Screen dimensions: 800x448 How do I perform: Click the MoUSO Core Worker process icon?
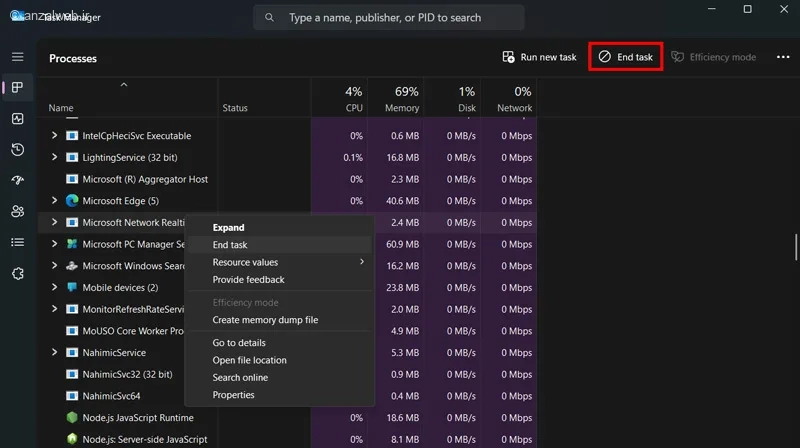coord(72,331)
